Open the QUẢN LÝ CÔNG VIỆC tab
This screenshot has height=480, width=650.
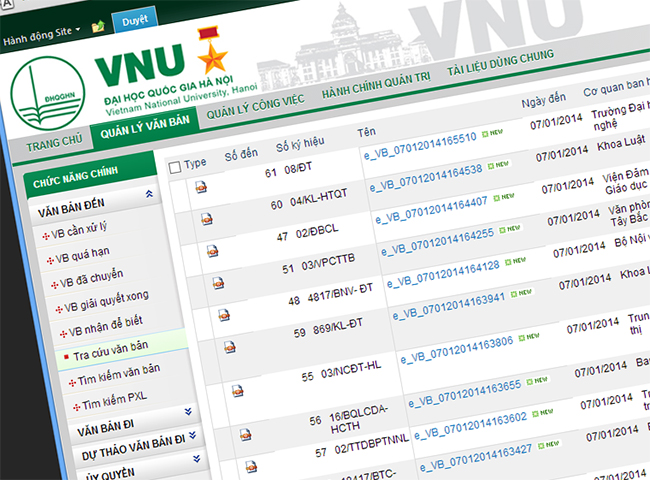255,107
